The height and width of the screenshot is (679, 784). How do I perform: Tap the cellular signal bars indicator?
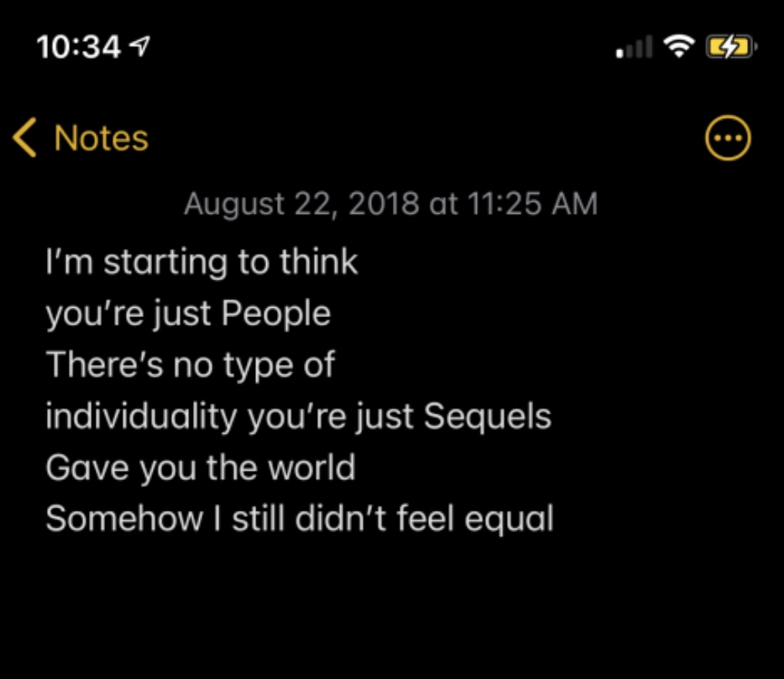(634, 48)
